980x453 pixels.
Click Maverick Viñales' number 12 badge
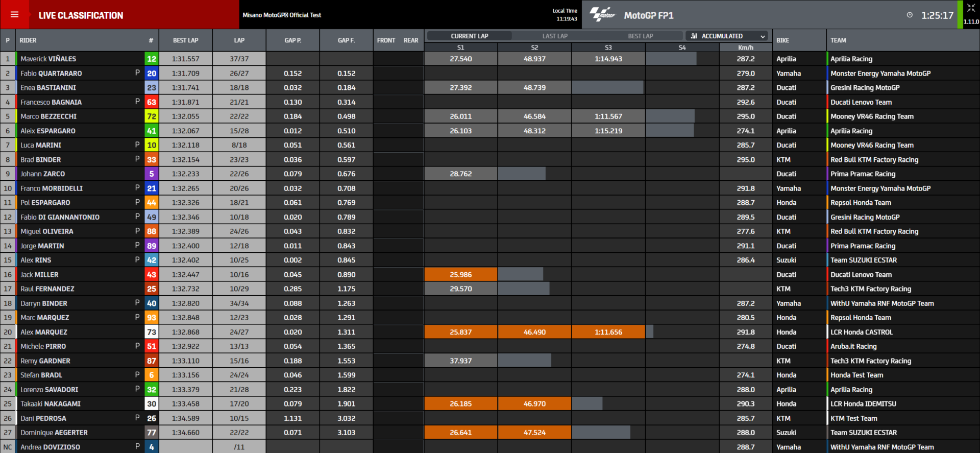[x=152, y=59]
